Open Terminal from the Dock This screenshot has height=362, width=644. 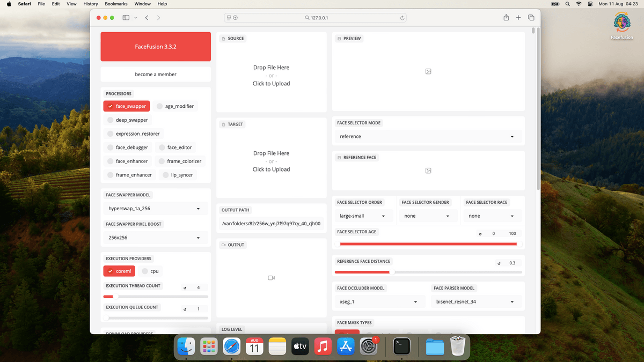point(402,346)
